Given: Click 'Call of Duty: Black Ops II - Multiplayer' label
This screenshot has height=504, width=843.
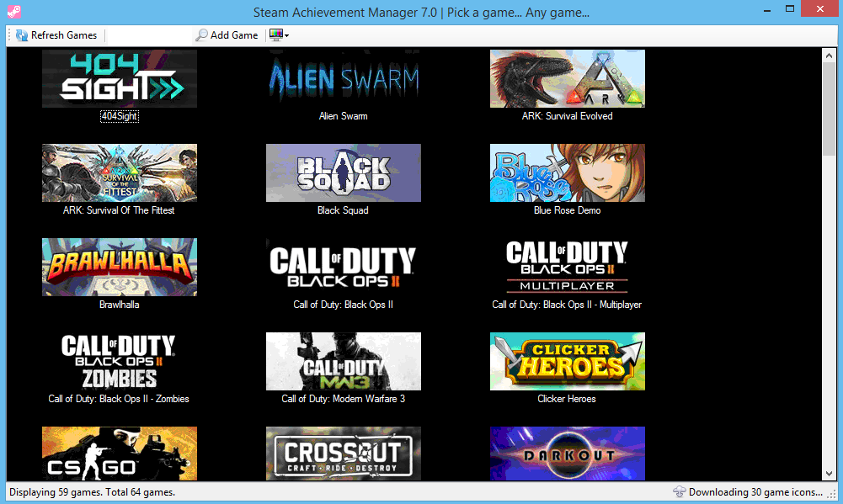Looking at the screenshot, I should (568, 305).
